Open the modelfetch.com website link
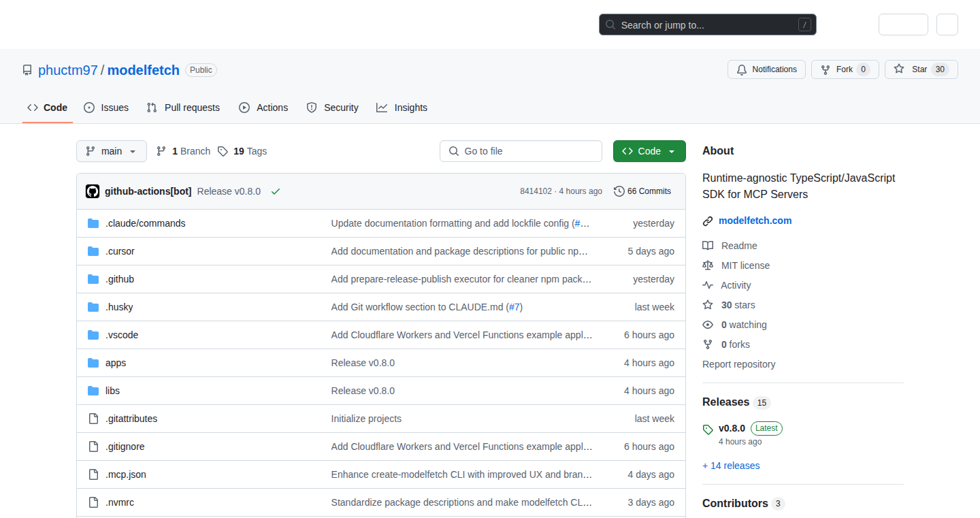 (x=755, y=221)
